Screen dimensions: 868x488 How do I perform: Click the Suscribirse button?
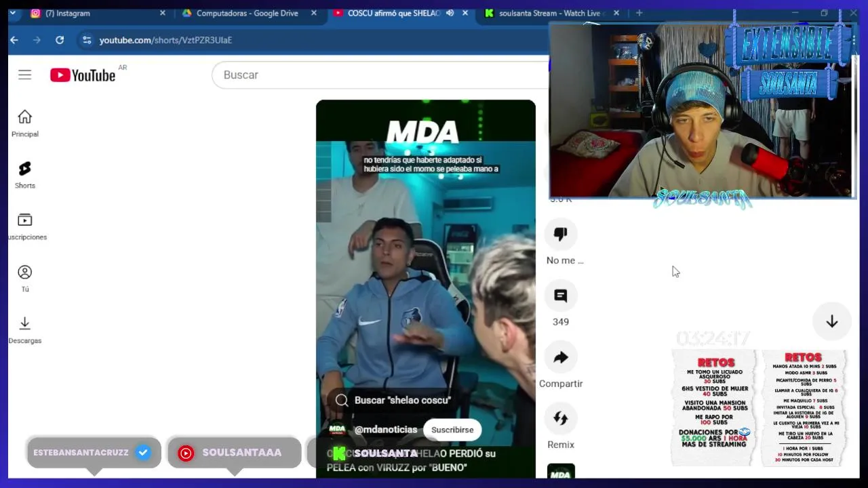(x=452, y=430)
